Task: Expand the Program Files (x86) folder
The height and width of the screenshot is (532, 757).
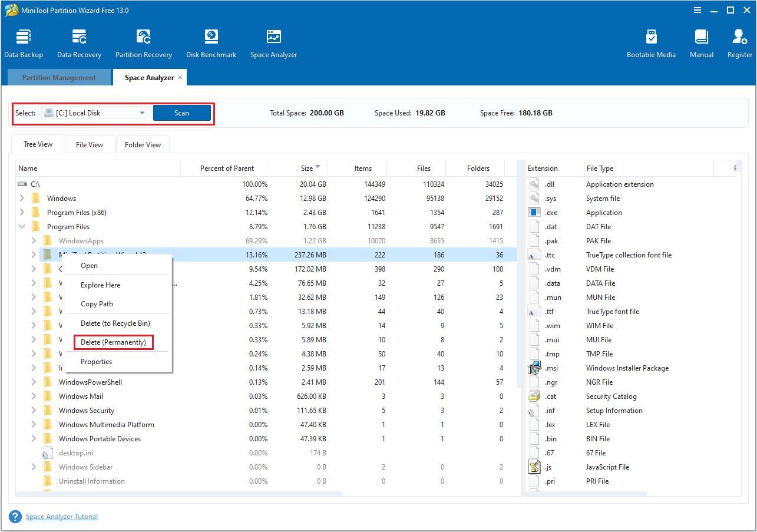Action: click(x=22, y=213)
